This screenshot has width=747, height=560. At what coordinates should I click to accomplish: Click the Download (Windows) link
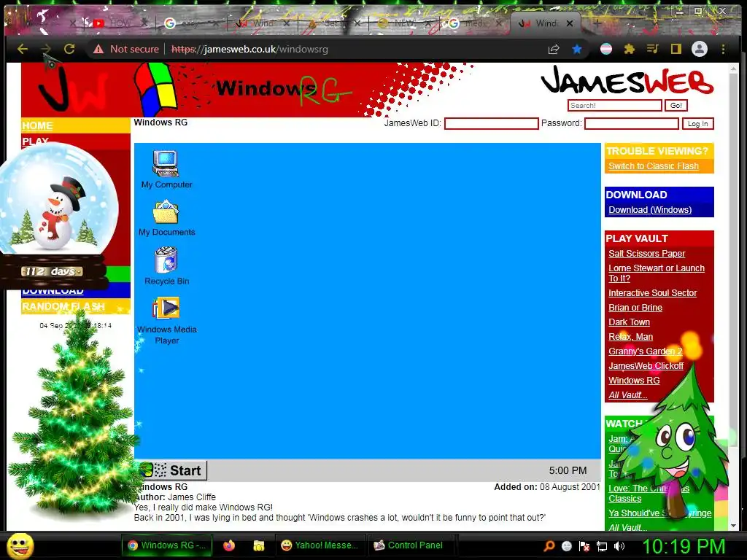pos(650,210)
